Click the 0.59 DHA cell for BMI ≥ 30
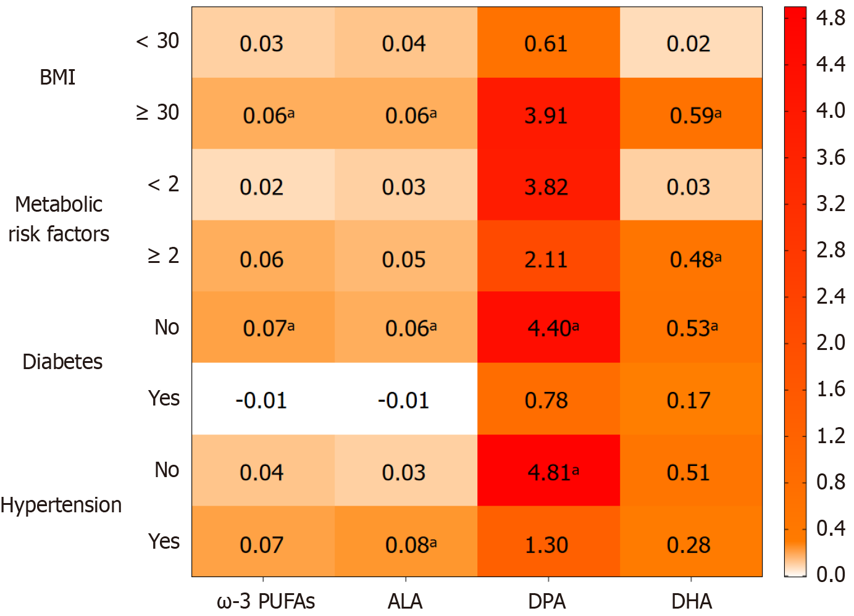The width and height of the screenshot is (854, 616). coord(691,113)
